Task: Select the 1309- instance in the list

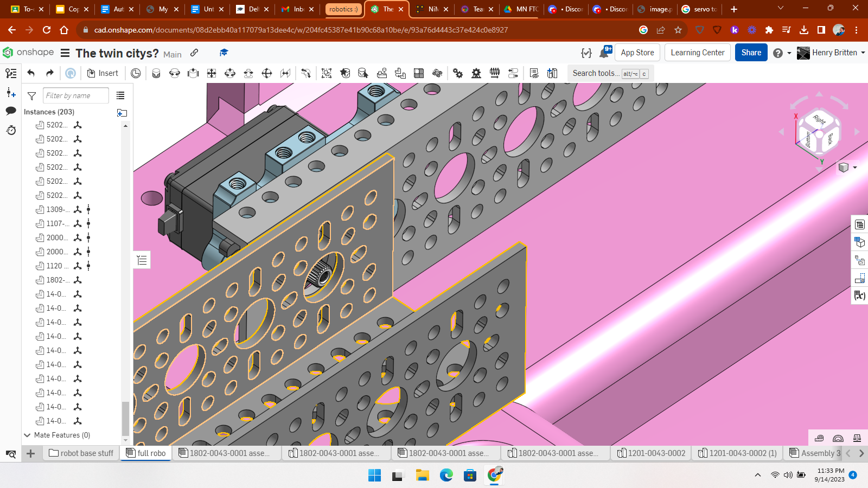Action: click(57, 209)
